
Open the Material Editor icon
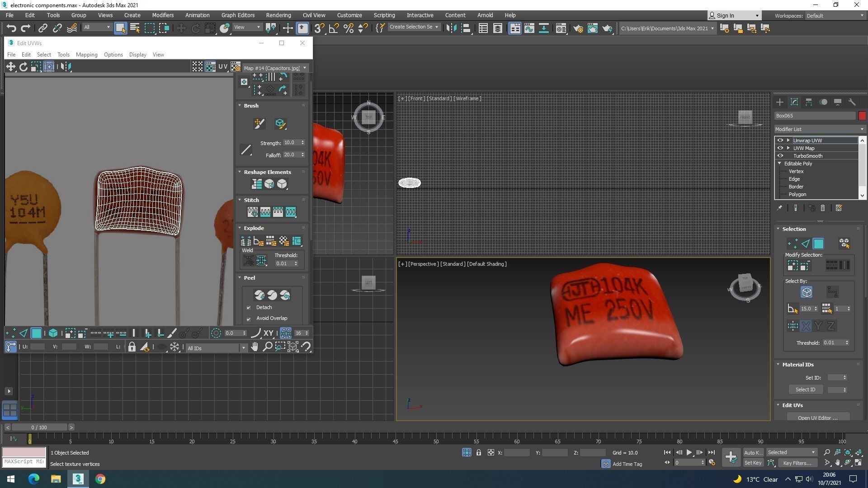click(x=561, y=28)
